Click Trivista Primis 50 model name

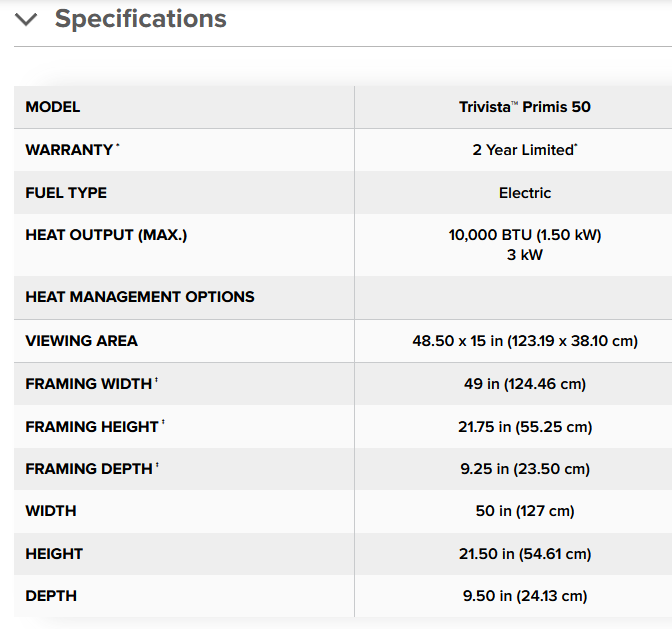tap(525, 107)
